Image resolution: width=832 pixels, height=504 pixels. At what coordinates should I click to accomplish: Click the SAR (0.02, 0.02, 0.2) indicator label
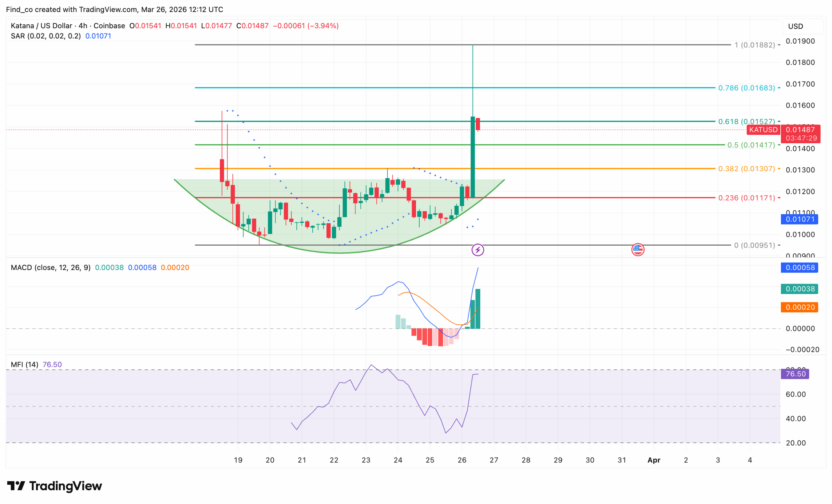pyautogui.click(x=46, y=36)
